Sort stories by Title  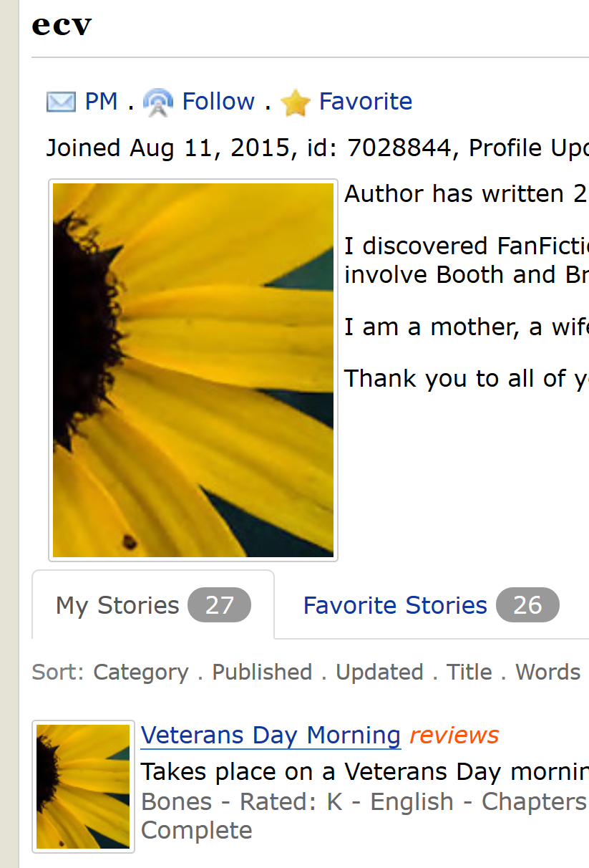coord(469,672)
